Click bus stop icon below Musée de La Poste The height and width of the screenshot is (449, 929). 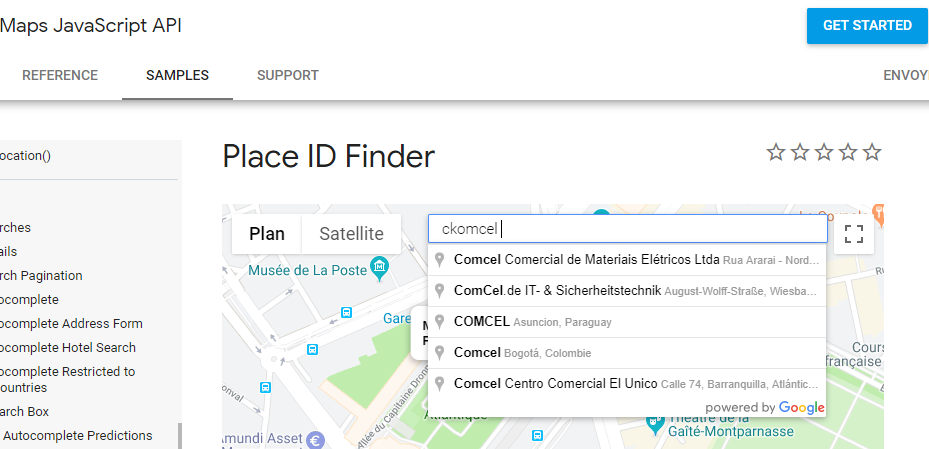point(347,312)
